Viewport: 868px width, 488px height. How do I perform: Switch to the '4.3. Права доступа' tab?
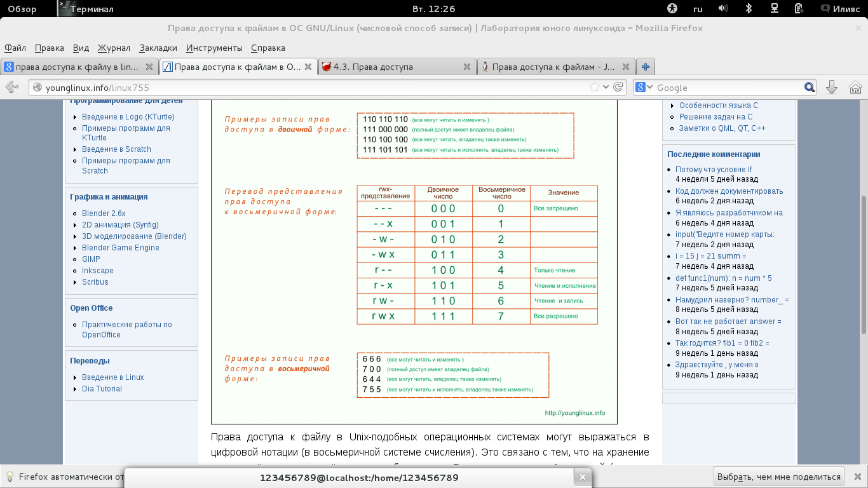pos(397,67)
